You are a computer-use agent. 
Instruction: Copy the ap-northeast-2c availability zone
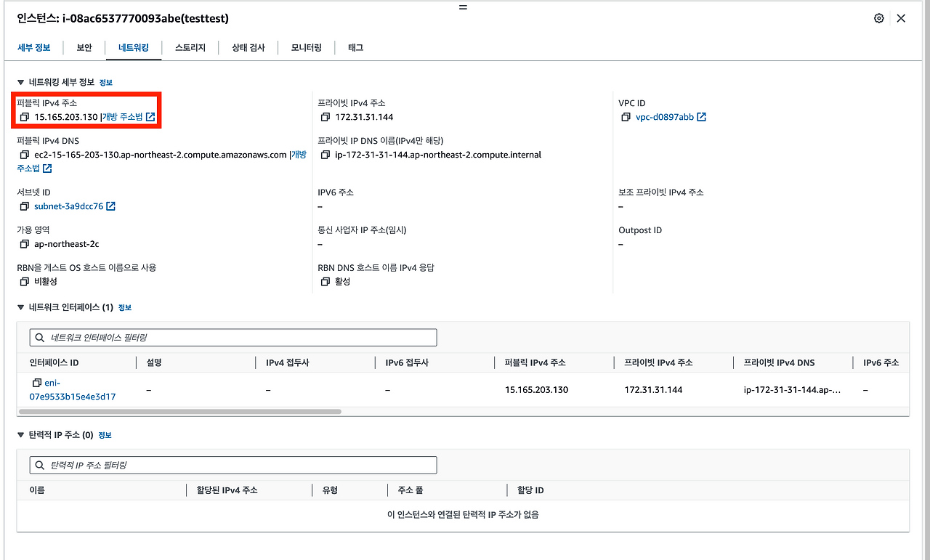click(25, 244)
